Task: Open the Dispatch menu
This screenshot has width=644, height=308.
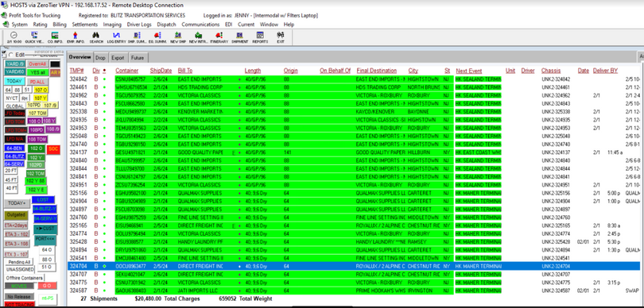Action: coord(166,25)
